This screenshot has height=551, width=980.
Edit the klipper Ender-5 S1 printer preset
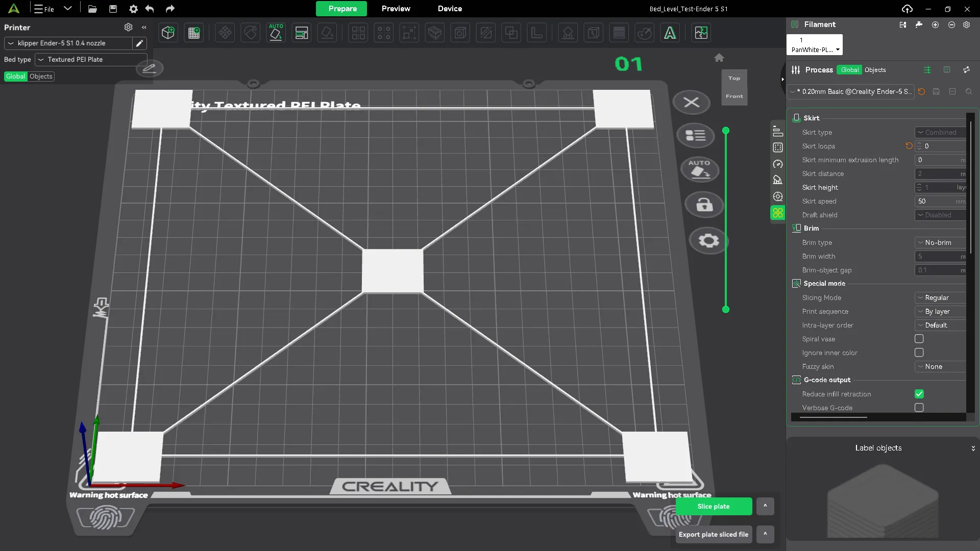(139, 43)
